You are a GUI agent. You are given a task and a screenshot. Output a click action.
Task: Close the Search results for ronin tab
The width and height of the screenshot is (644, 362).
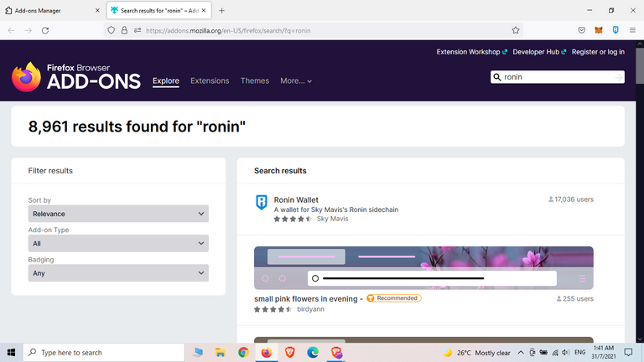click(204, 11)
